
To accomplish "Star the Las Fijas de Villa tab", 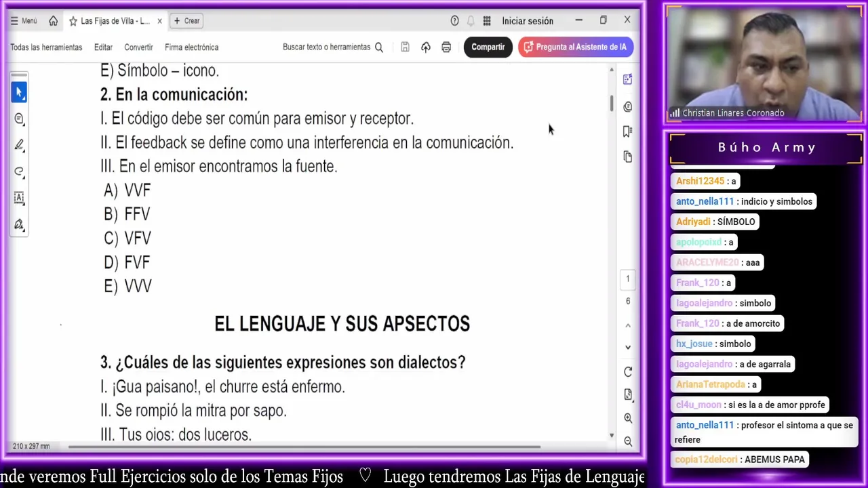I will coord(73,21).
